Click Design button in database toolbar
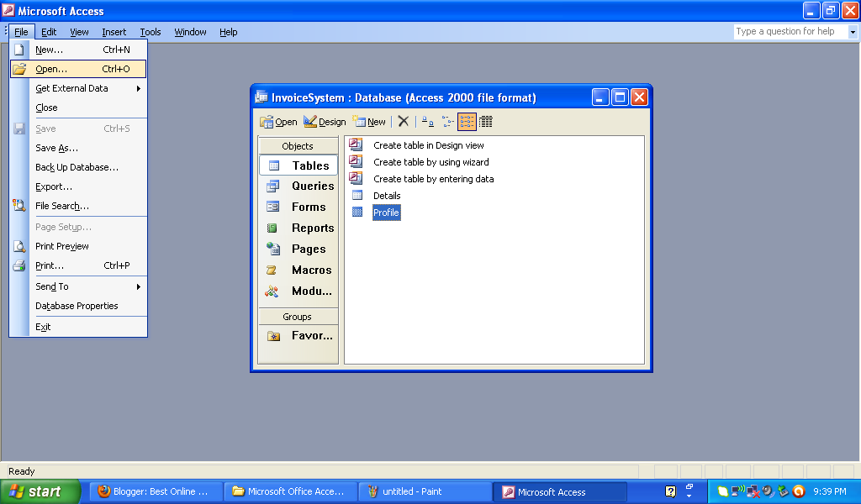 point(325,122)
